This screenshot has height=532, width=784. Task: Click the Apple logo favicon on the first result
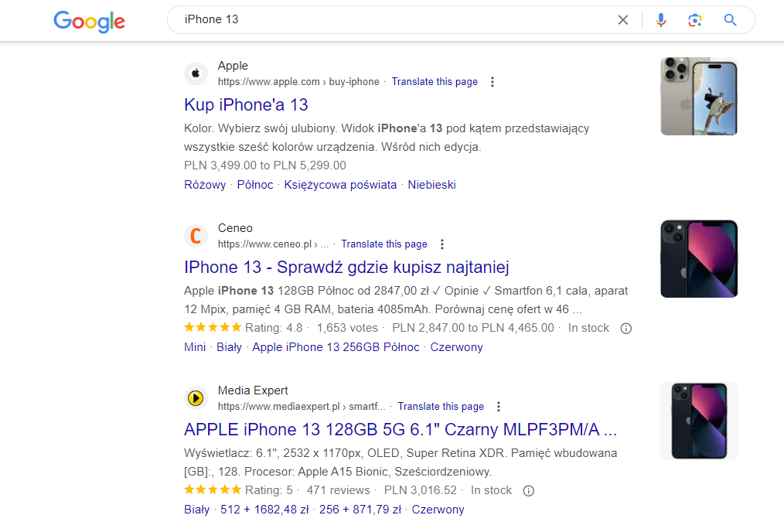(x=196, y=73)
